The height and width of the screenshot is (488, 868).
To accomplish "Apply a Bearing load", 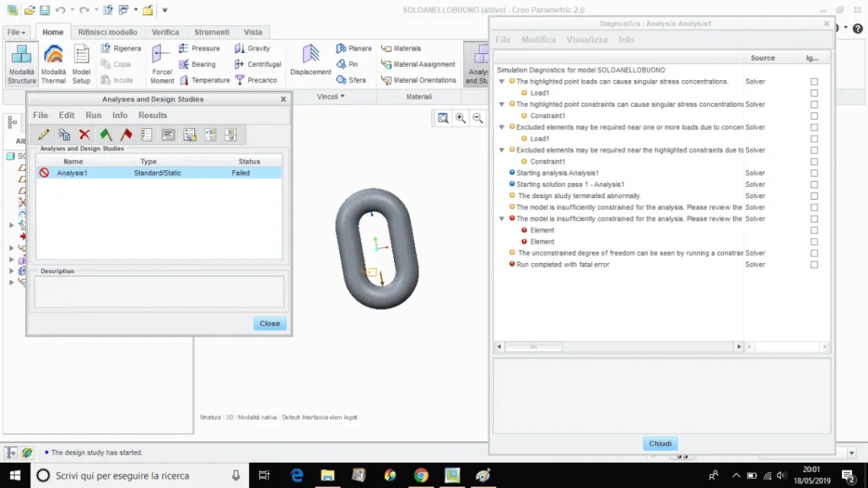I will (x=197, y=64).
